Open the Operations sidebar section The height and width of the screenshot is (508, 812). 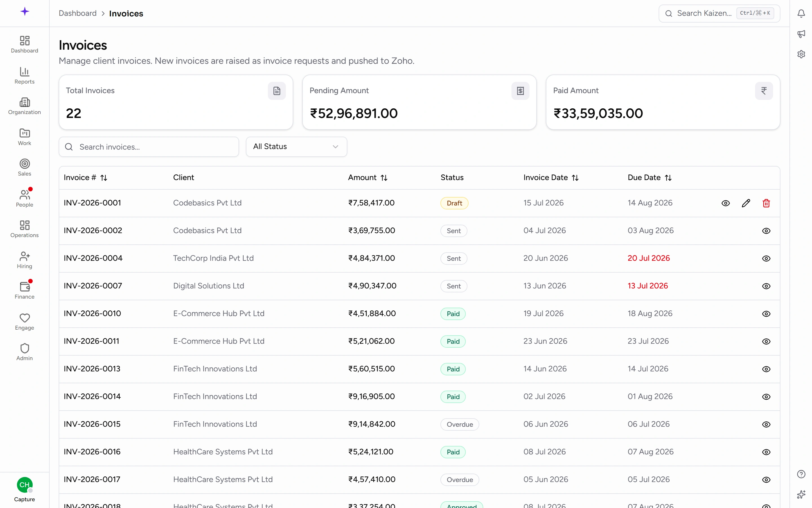click(x=25, y=229)
